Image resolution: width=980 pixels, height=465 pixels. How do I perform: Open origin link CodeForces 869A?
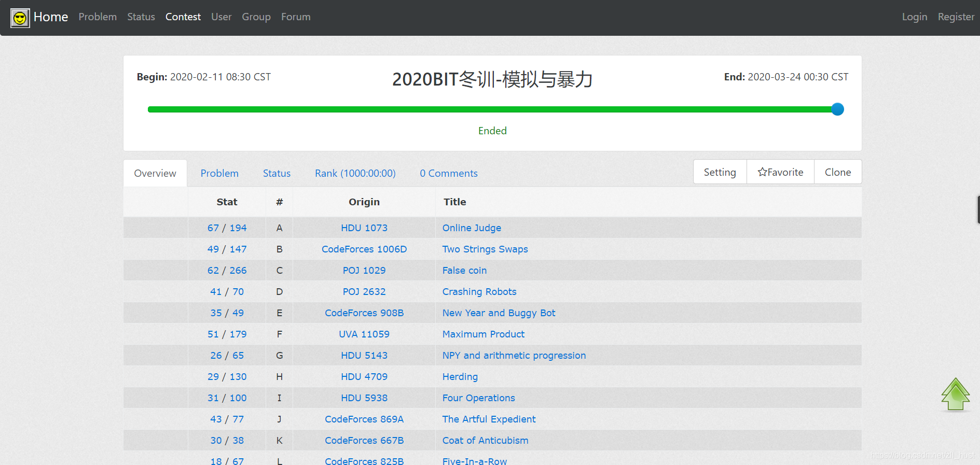click(364, 419)
